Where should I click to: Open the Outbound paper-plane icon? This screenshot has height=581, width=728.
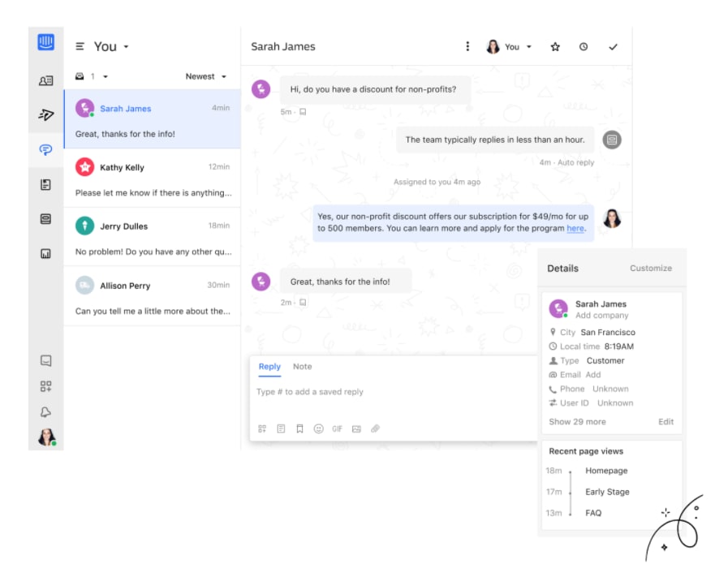click(46, 114)
